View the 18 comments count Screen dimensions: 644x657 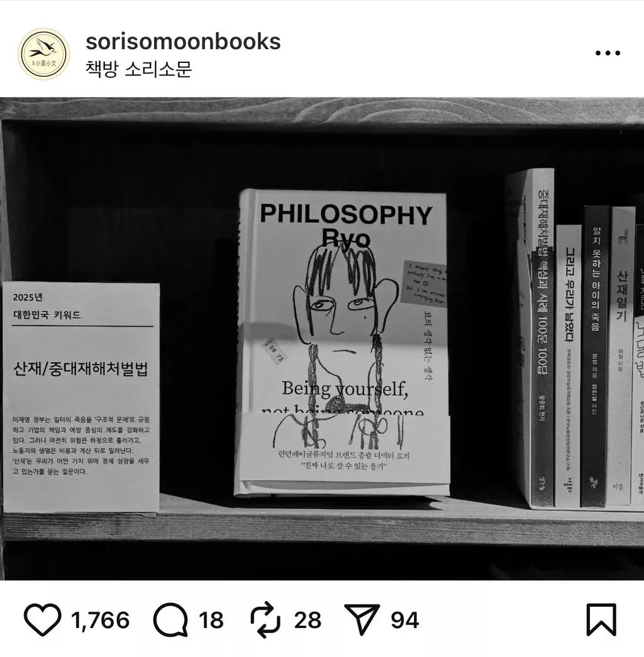click(x=211, y=620)
